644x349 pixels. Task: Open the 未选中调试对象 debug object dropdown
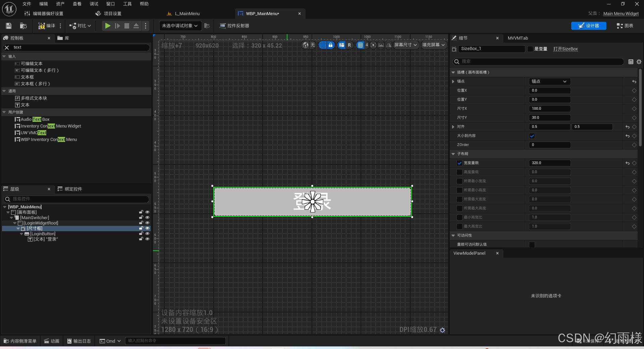coord(180,26)
